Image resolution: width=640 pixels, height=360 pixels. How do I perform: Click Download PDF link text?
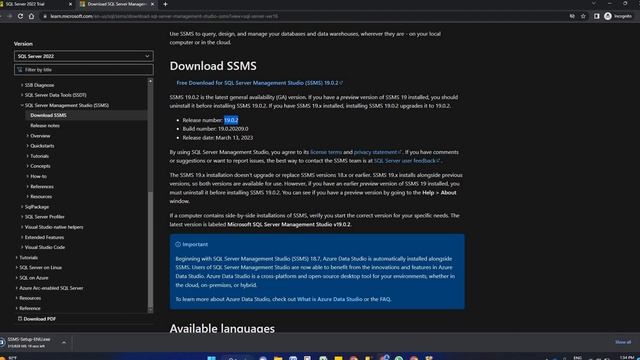[40, 319]
